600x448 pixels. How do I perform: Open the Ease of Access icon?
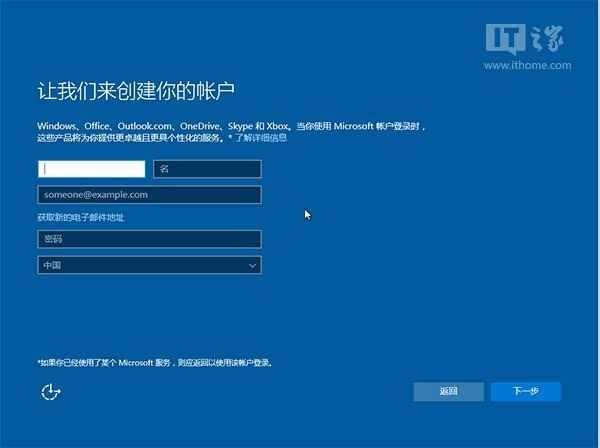coord(51,392)
